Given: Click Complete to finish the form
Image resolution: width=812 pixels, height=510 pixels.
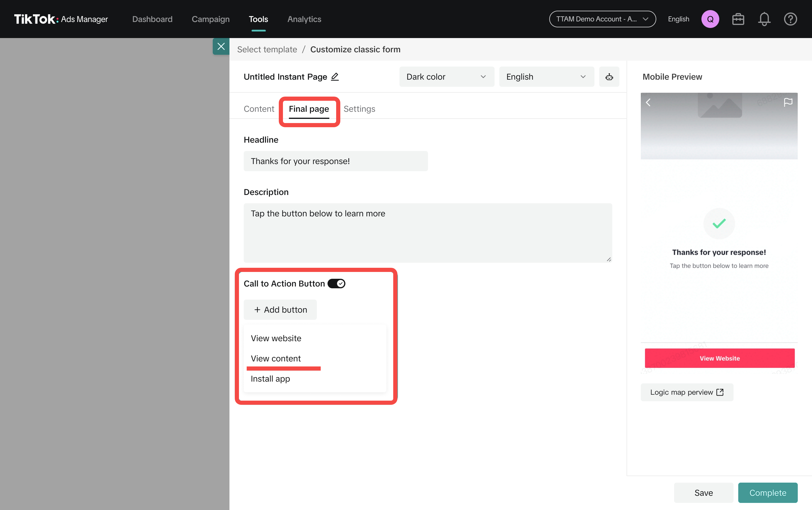Looking at the screenshot, I should (767, 492).
